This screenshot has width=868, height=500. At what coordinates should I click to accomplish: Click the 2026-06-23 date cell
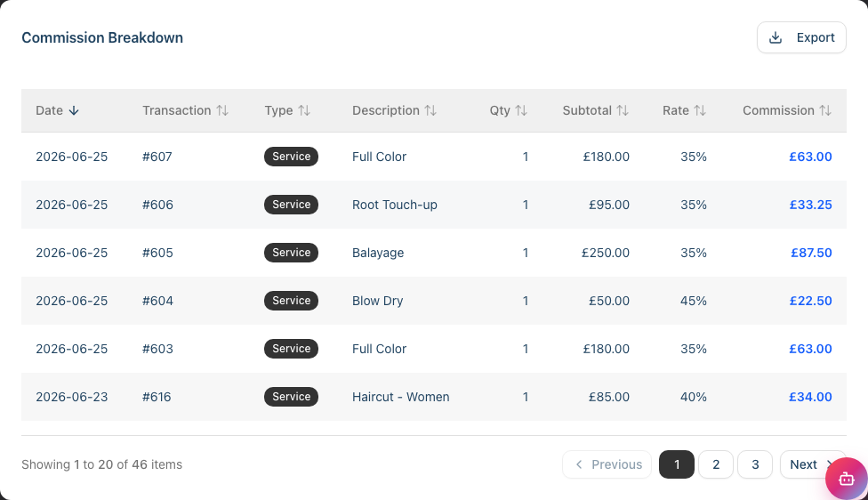72,397
